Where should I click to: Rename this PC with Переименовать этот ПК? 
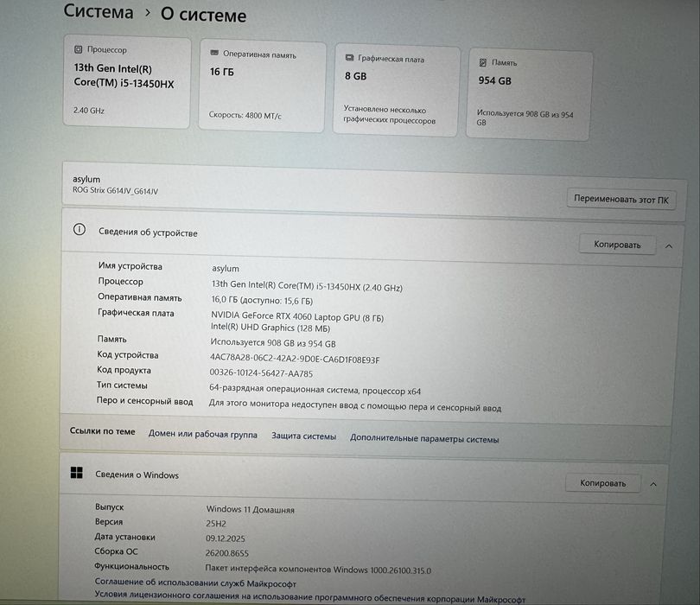point(621,199)
